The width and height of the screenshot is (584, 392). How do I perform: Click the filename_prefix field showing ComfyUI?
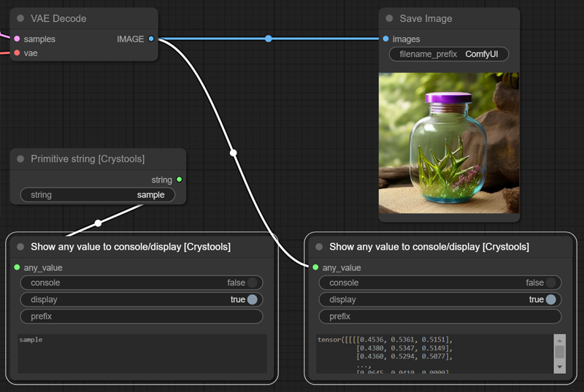click(x=449, y=54)
